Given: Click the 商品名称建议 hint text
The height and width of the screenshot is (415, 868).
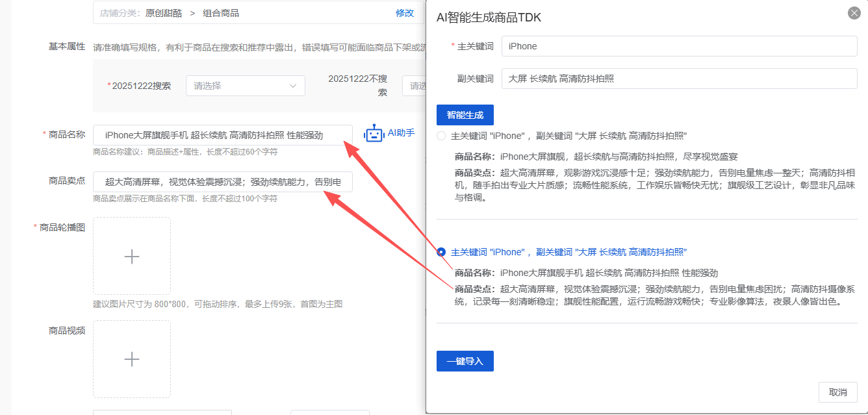Looking at the screenshot, I should point(185,152).
